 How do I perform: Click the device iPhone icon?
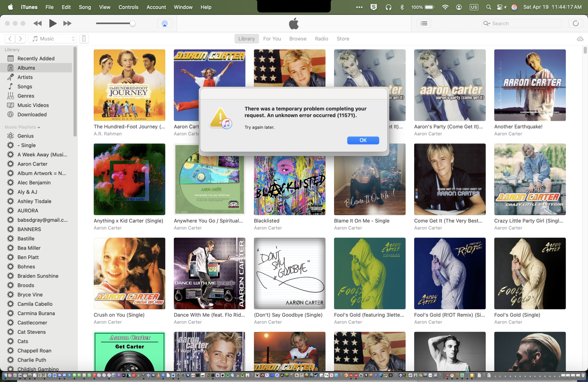pos(84,39)
